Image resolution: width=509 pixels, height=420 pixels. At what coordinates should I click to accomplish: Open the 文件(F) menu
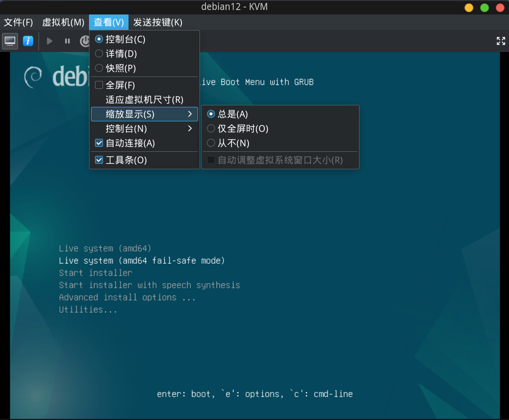tap(18, 22)
